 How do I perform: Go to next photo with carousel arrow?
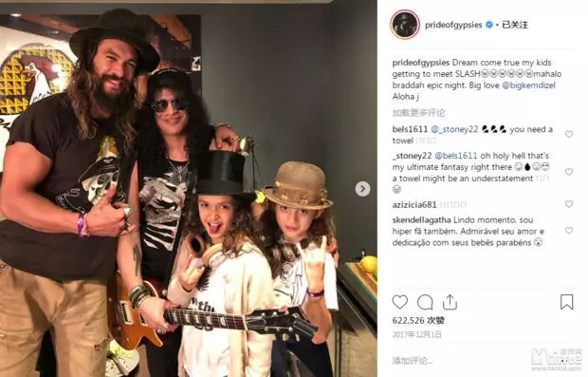point(362,188)
